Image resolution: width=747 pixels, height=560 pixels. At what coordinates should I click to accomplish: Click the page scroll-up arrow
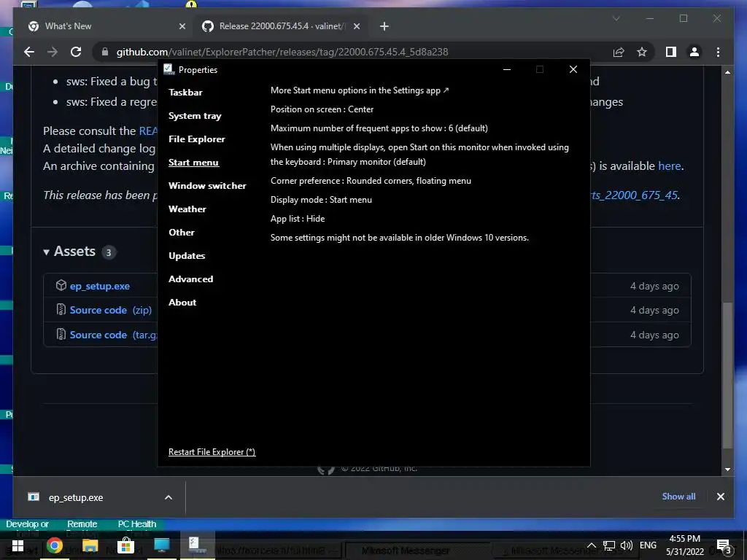coord(727,72)
